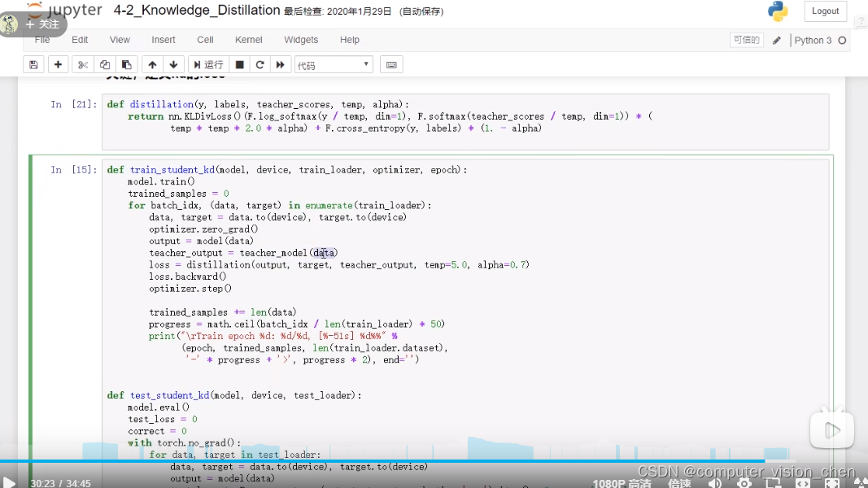Click the video volume speaker icon

tap(715, 483)
